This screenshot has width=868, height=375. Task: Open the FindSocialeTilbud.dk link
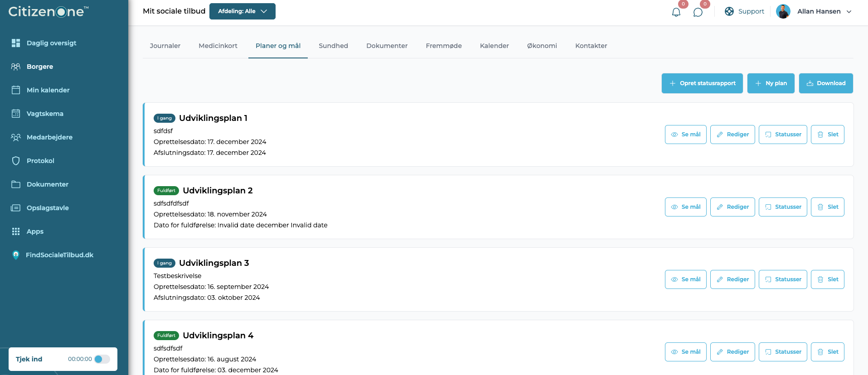tap(59, 255)
